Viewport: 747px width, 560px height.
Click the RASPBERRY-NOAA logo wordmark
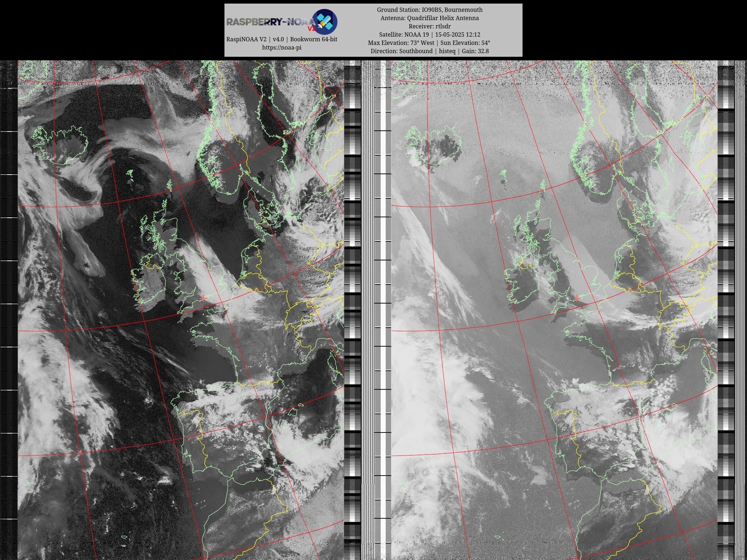click(271, 22)
